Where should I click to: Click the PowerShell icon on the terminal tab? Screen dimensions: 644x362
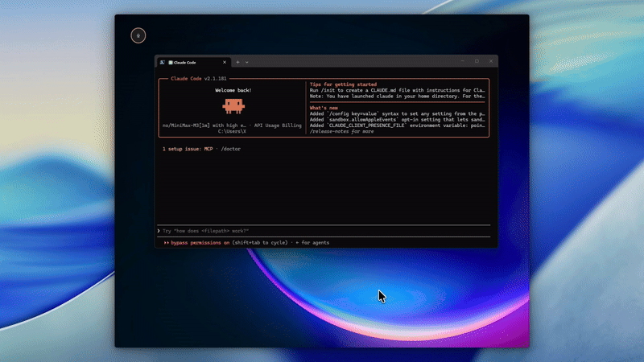(163, 63)
